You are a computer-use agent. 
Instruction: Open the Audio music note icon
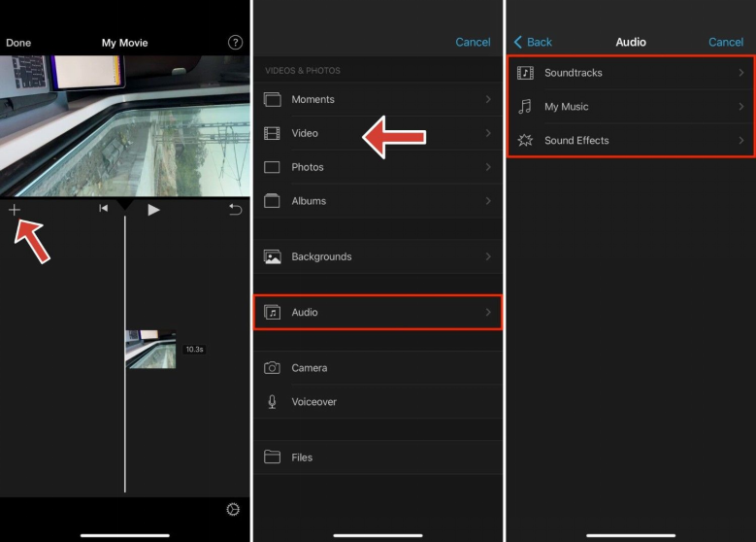[272, 312]
